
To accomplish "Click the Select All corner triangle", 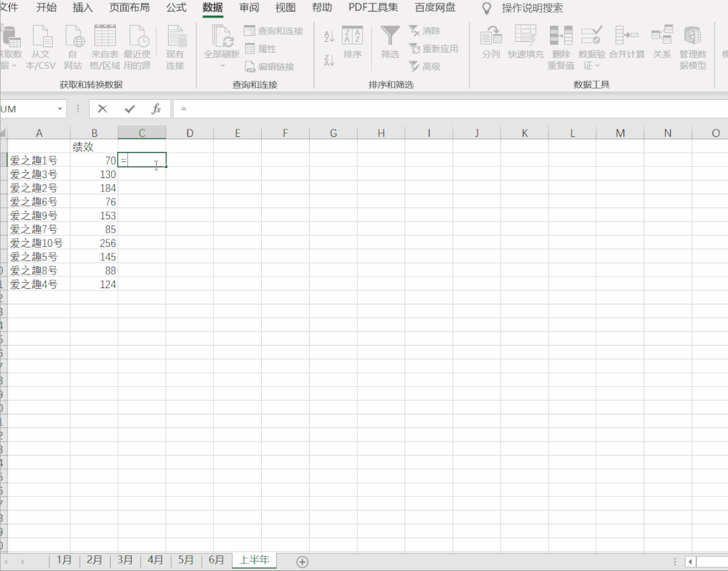I will (x=3, y=134).
